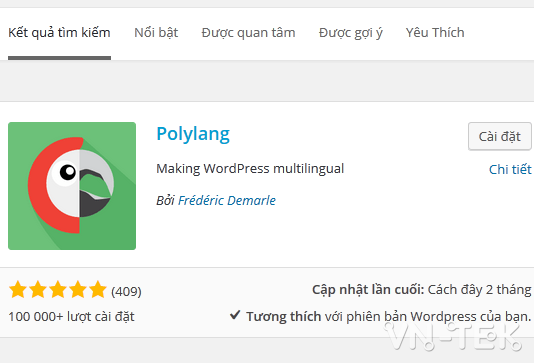
Task: Select the Được gợi ý tab
Action: tap(350, 33)
